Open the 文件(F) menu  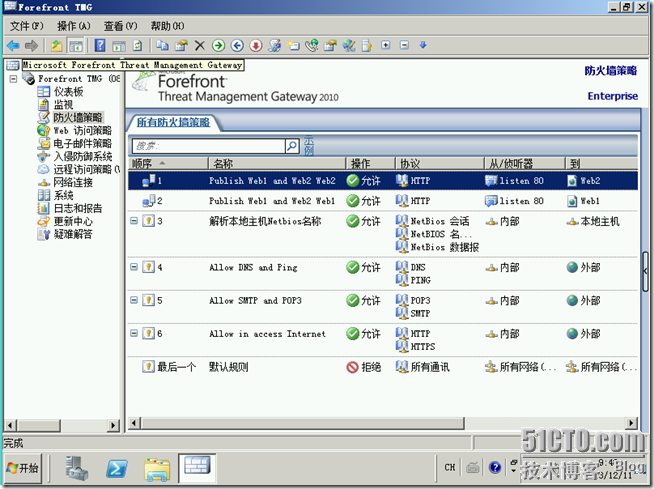click(26, 26)
